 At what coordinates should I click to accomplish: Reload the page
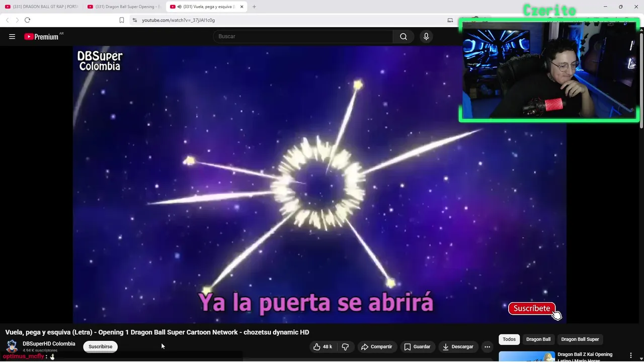pyautogui.click(x=27, y=20)
